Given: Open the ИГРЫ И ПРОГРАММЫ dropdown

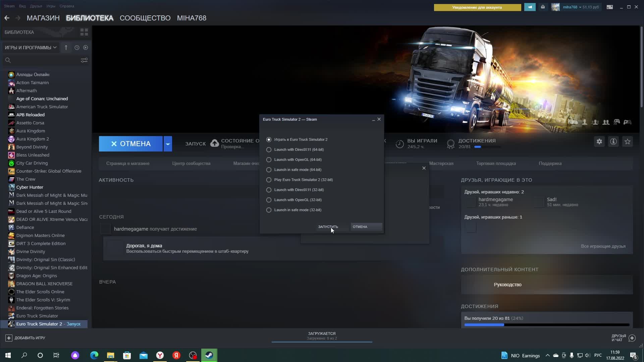Looking at the screenshot, I should click(x=31, y=48).
